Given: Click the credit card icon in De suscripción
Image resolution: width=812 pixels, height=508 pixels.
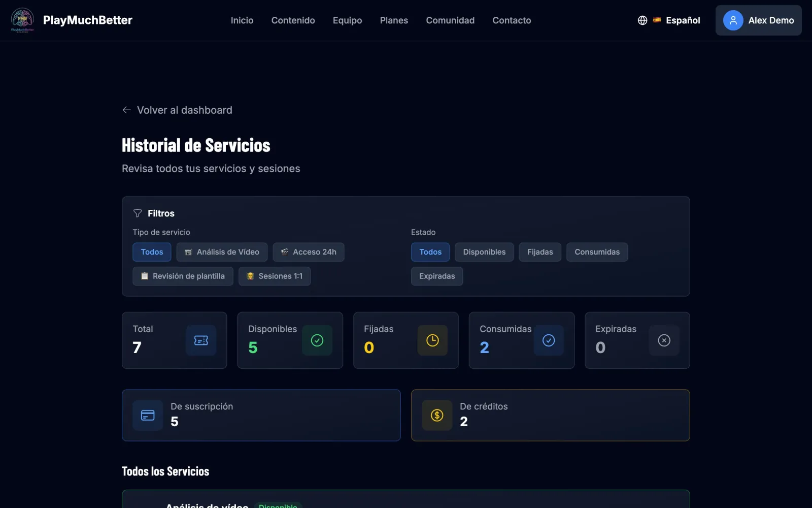Looking at the screenshot, I should tap(148, 416).
